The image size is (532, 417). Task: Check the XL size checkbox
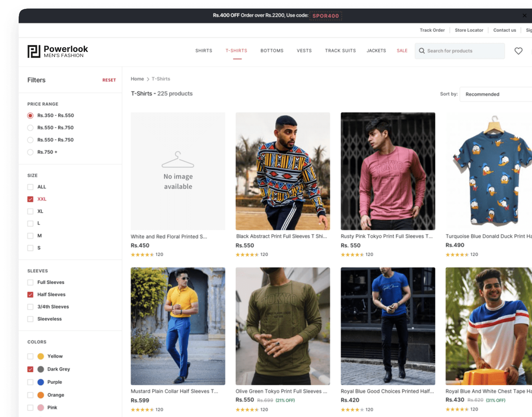(30, 211)
